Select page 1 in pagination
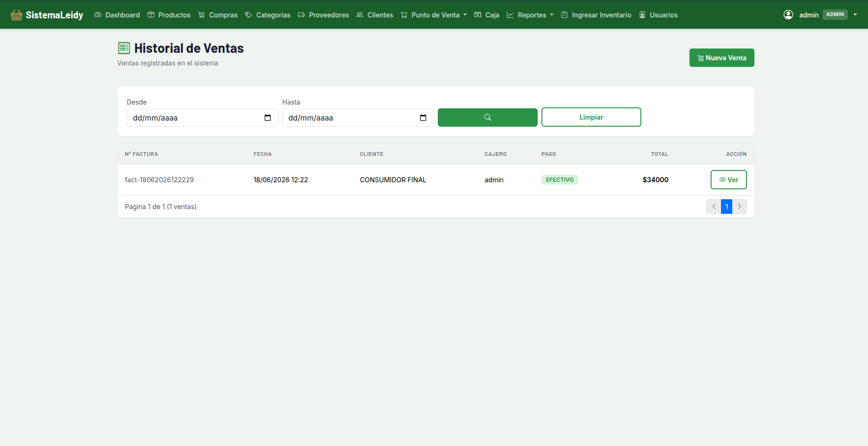Screen dimensions: 868x446 [727, 207]
